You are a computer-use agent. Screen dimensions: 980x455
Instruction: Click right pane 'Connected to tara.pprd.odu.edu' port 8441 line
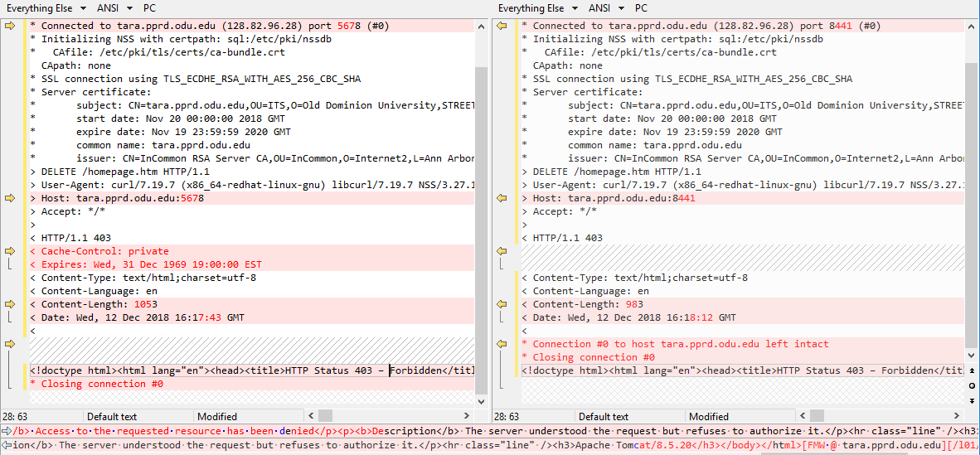[743, 26]
